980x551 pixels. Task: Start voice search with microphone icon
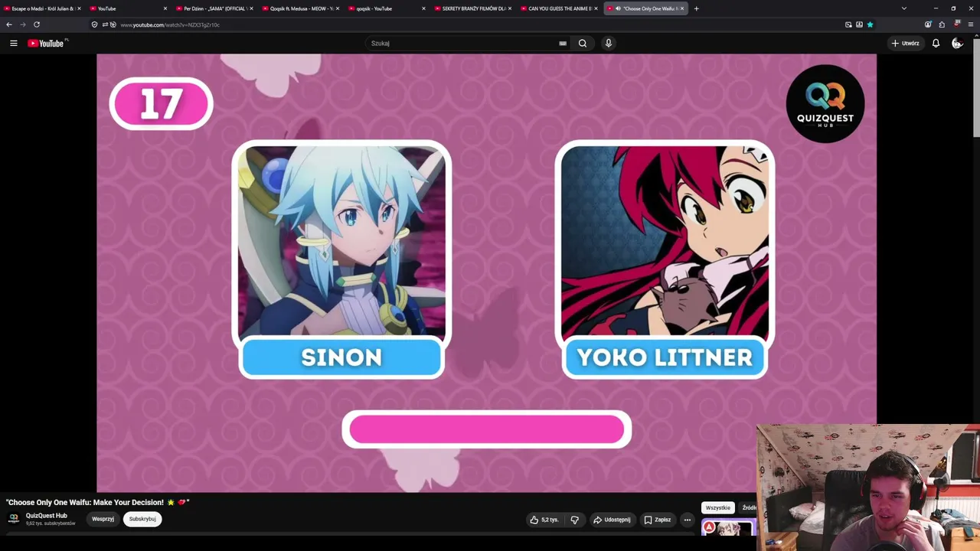click(x=609, y=44)
